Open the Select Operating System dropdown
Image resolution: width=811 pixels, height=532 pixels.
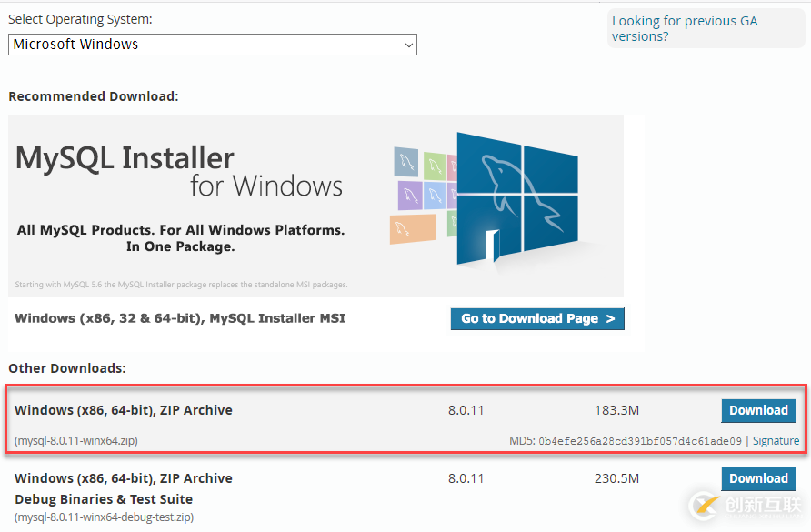pos(213,45)
